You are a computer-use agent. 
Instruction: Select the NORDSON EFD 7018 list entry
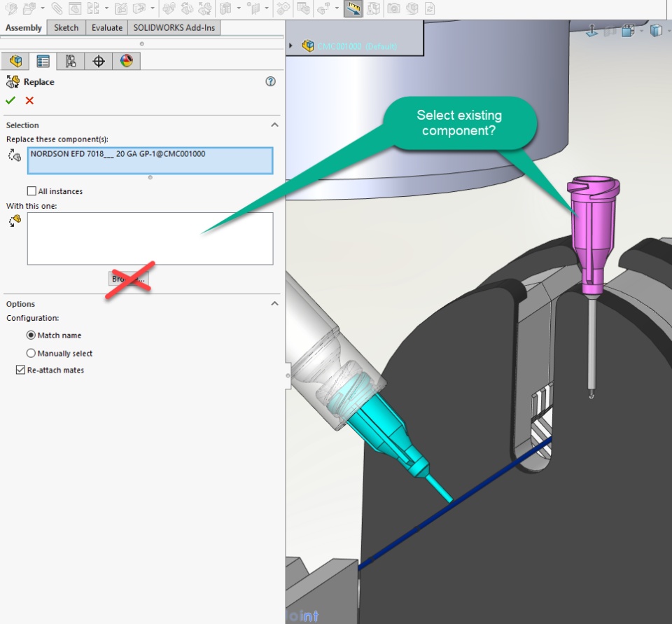point(118,154)
